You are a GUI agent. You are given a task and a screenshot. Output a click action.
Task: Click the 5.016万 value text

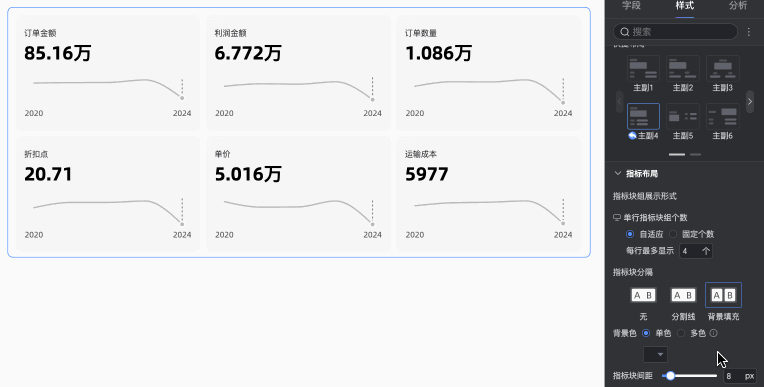(248, 174)
